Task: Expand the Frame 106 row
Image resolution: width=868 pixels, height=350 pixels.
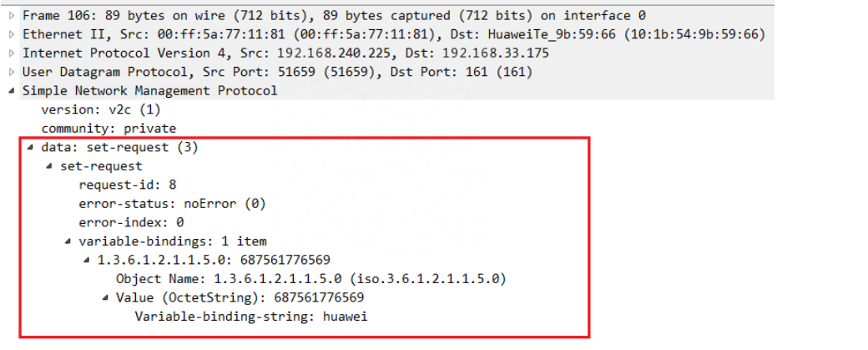Action: coord(12,16)
